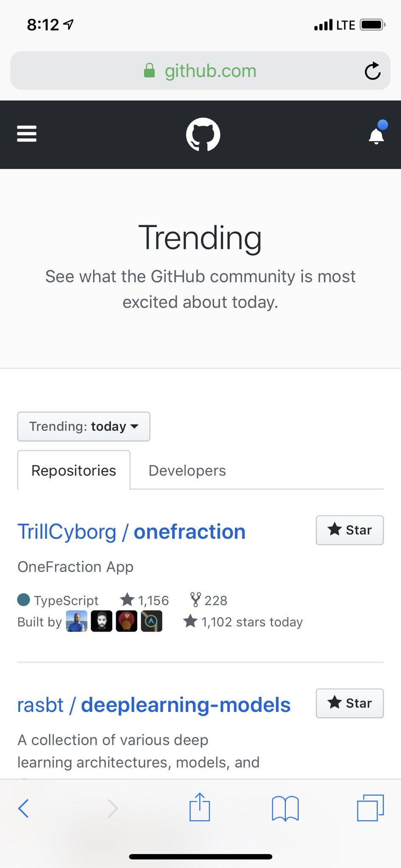This screenshot has width=401, height=868.
Task: View onefraction stargazers count 1,156
Action: tap(145, 600)
